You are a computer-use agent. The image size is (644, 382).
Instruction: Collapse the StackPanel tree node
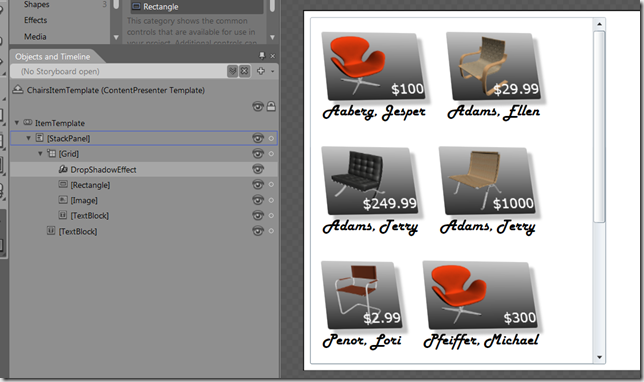(28, 138)
